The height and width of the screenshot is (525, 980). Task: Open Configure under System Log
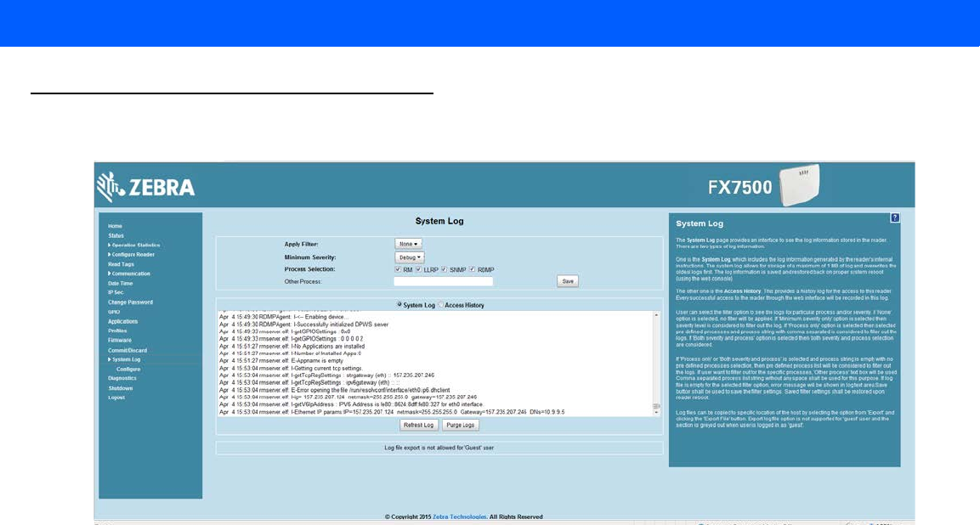(x=128, y=369)
